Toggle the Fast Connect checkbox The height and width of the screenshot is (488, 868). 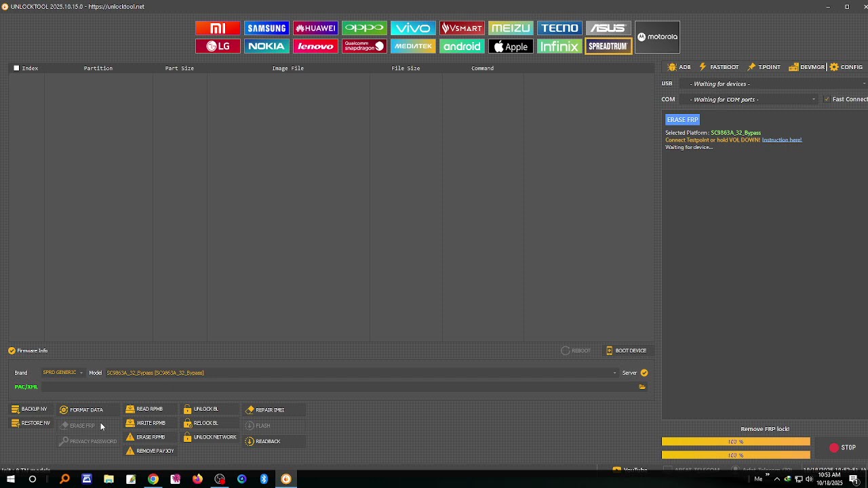(x=827, y=99)
